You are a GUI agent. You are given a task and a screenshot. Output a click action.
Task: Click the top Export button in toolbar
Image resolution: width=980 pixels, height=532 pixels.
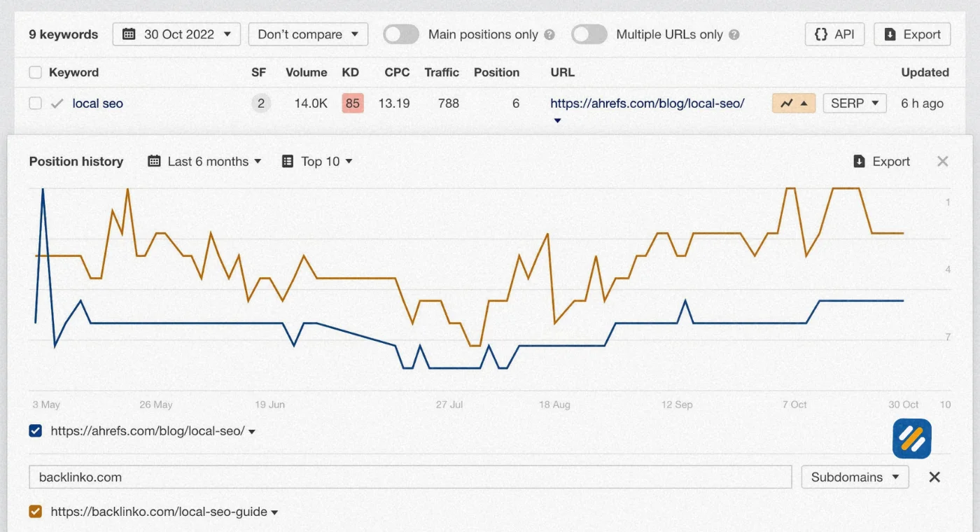pyautogui.click(x=912, y=34)
